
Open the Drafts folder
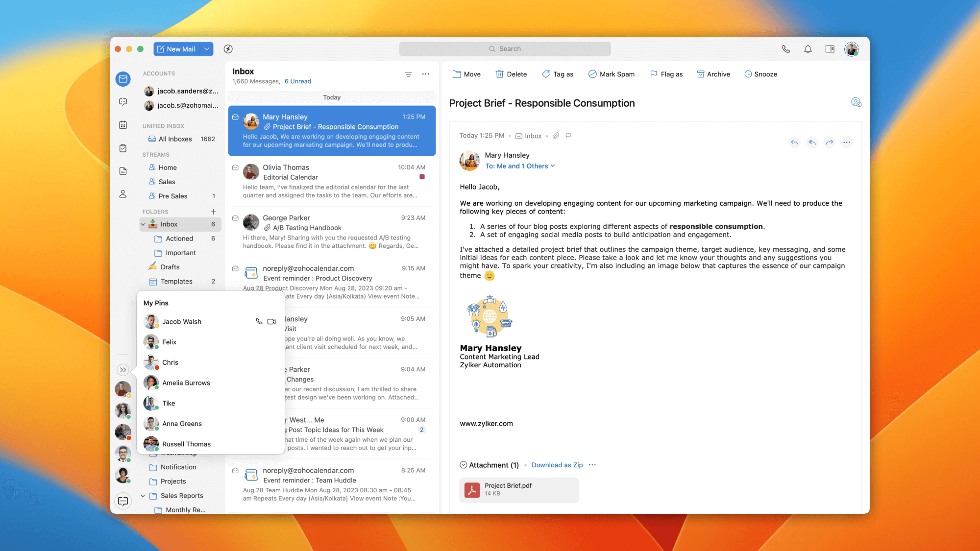click(164, 267)
